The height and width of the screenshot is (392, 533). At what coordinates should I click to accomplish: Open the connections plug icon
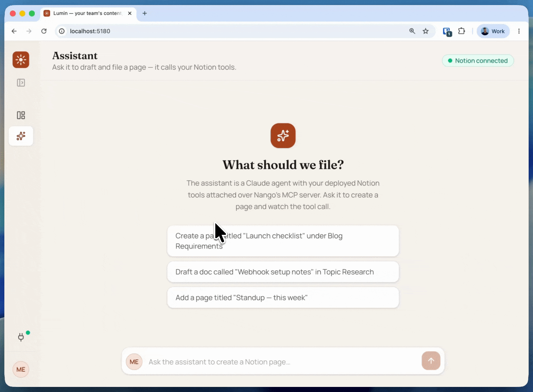click(x=21, y=337)
